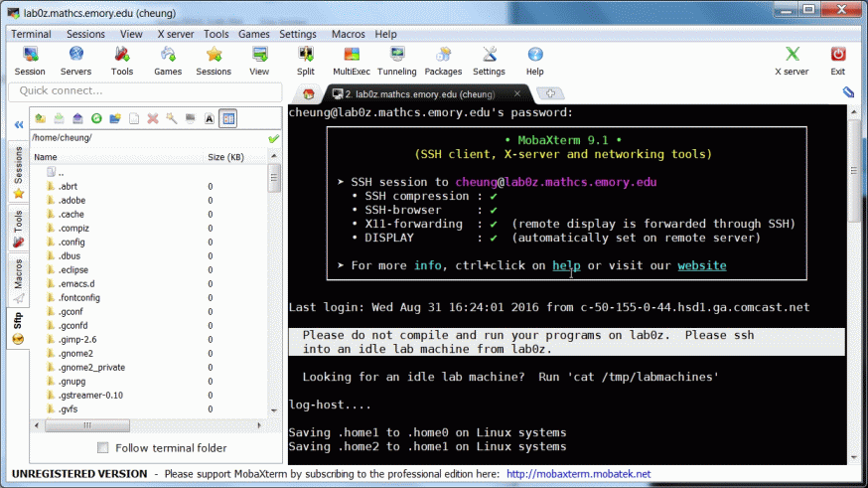Click the terminal vertical scrollbar
This screenshot has width=868, height=488.
tap(854, 171)
